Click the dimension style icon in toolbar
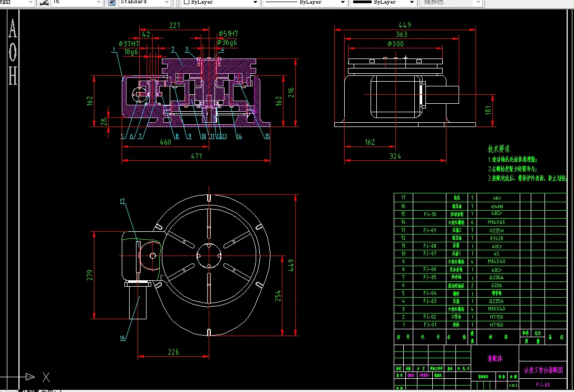This screenshot has height=392, width=574. 44,3
